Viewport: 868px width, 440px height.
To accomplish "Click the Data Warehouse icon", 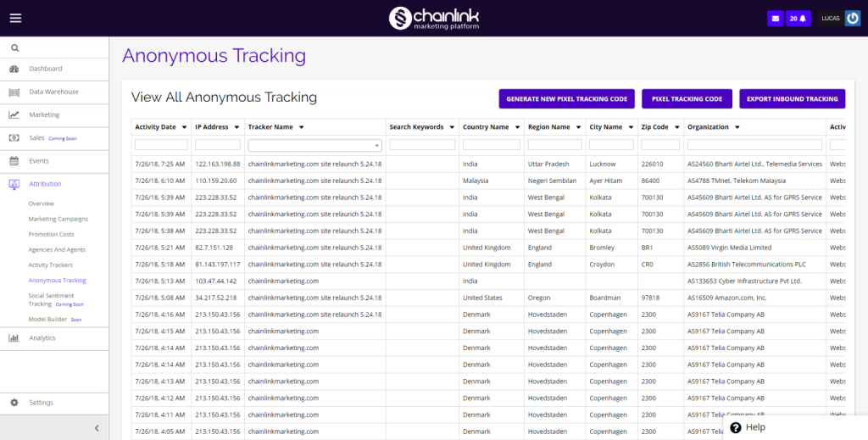I will (x=14, y=92).
